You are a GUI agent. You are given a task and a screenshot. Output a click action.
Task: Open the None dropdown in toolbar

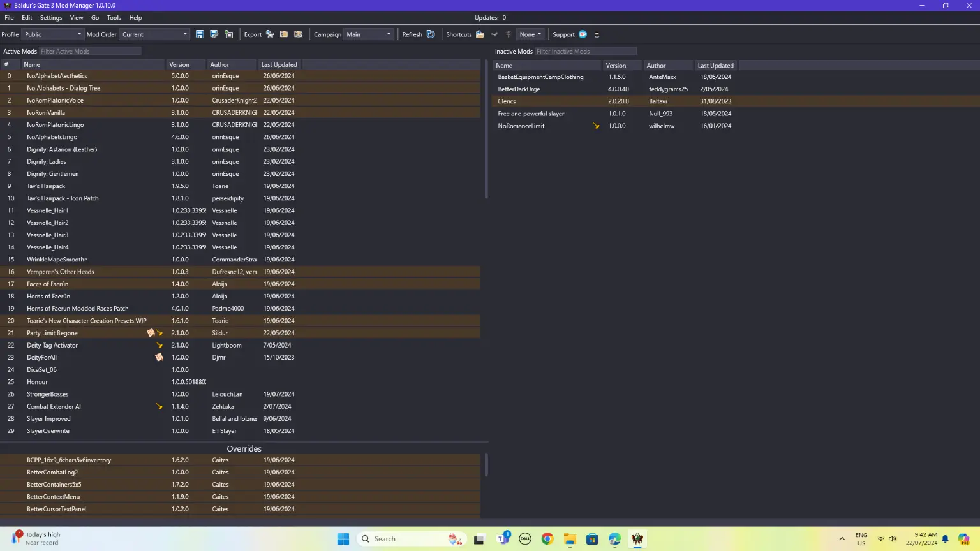click(530, 34)
